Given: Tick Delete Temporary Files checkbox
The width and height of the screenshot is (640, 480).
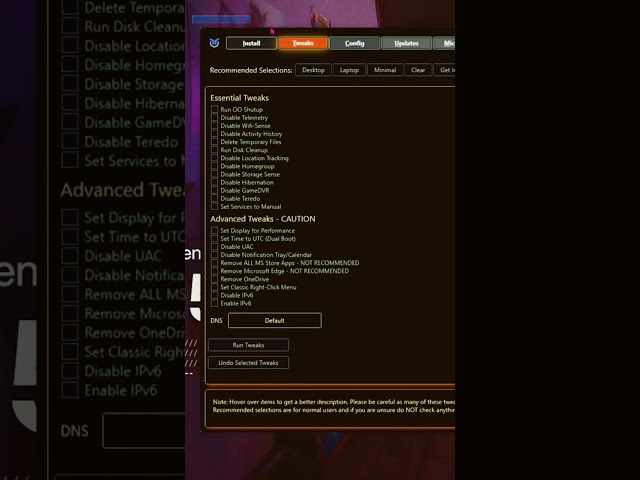Looking at the screenshot, I should tap(214, 142).
